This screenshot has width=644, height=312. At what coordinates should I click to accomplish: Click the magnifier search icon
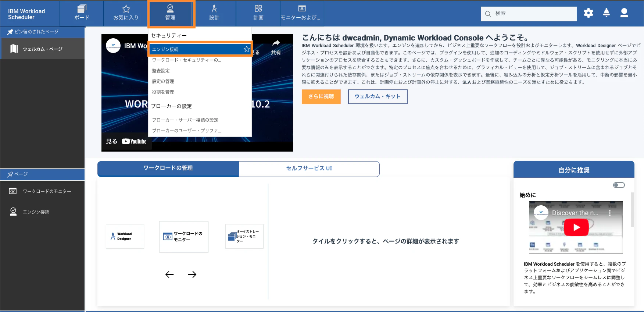[x=488, y=14]
